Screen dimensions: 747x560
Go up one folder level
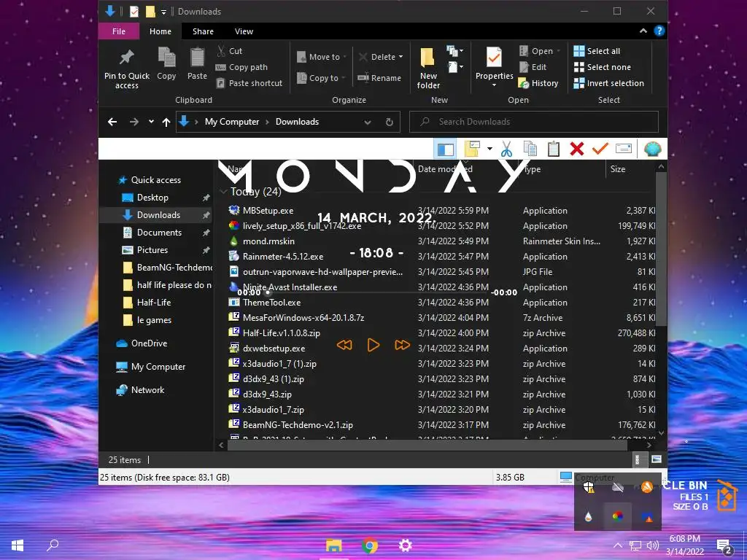(166, 122)
